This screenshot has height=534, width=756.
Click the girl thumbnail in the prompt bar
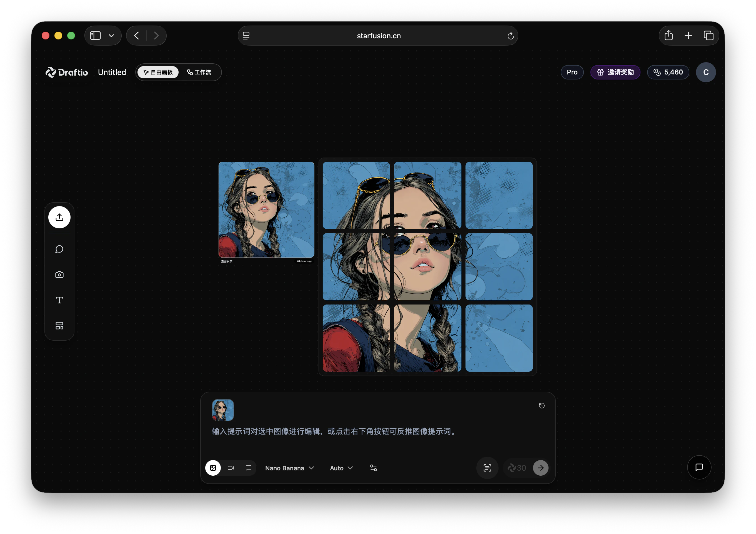[x=222, y=410]
